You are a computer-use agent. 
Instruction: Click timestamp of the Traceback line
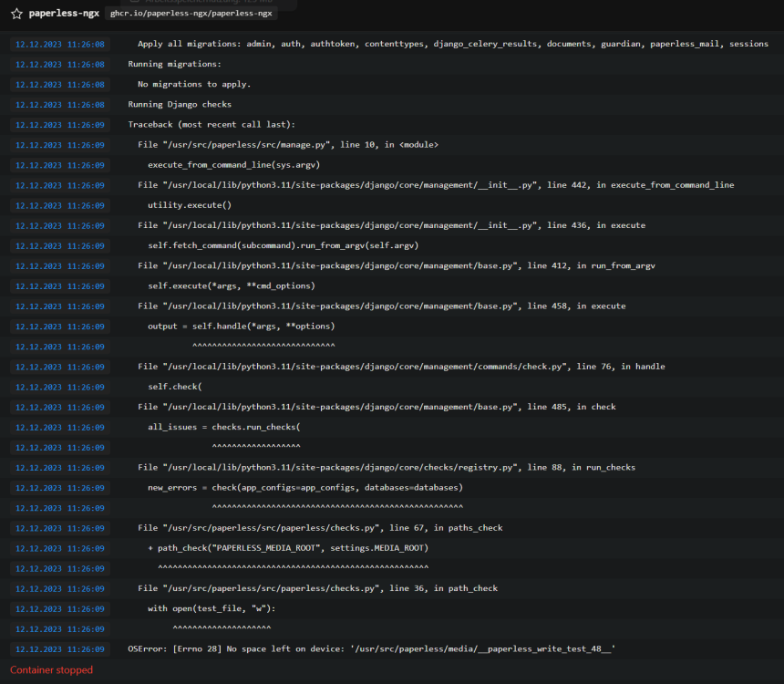(60, 125)
